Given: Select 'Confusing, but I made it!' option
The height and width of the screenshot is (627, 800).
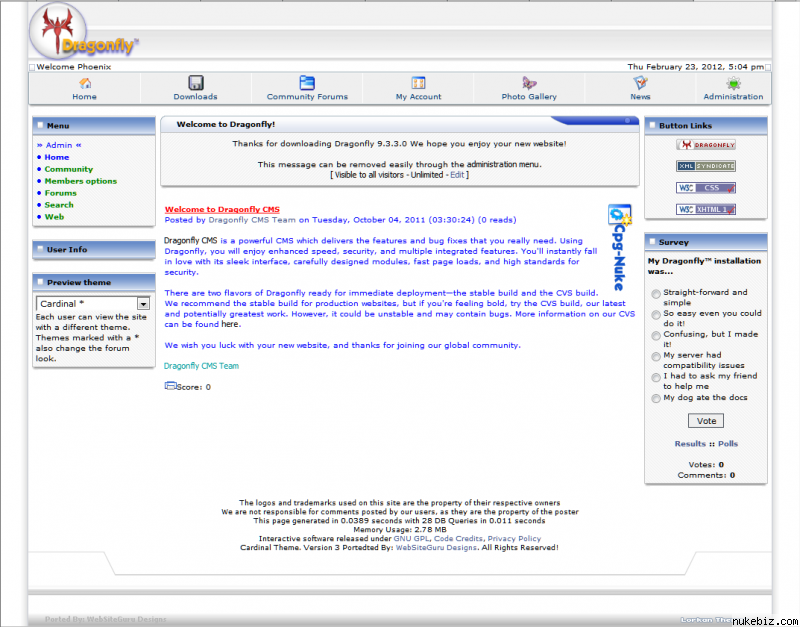Looking at the screenshot, I should pyautogui.click(x=656, y=336).
